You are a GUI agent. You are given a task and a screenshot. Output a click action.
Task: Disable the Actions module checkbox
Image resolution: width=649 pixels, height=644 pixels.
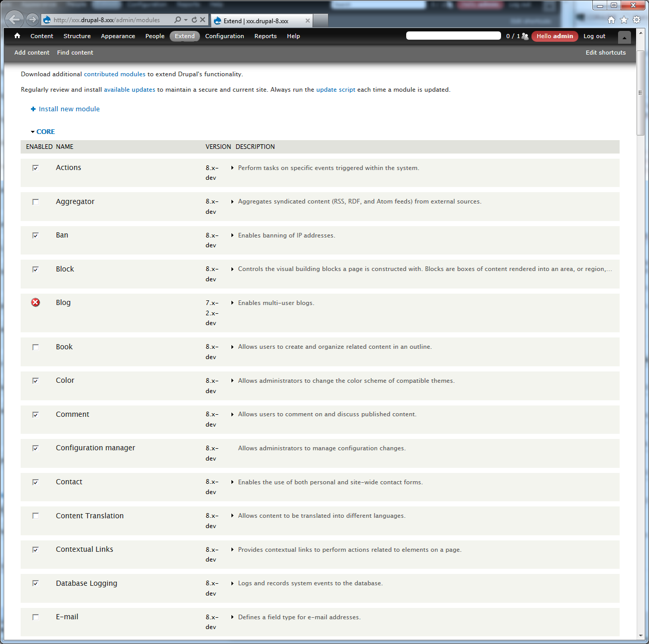(x=36, y=168)
